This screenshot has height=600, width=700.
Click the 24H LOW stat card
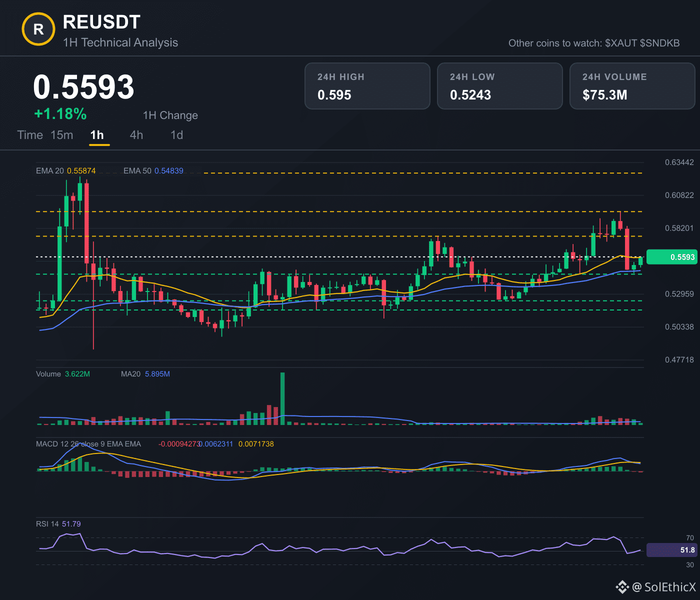click(500, 86)
